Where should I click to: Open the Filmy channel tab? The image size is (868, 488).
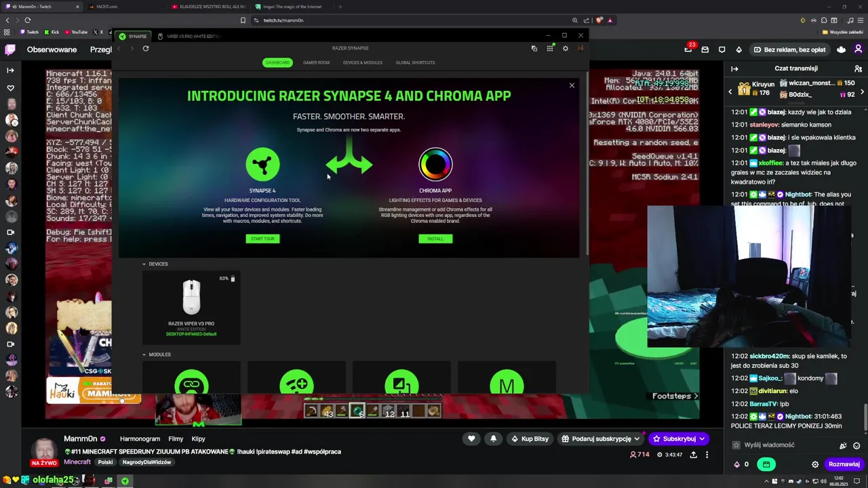[x=176, y=439]
